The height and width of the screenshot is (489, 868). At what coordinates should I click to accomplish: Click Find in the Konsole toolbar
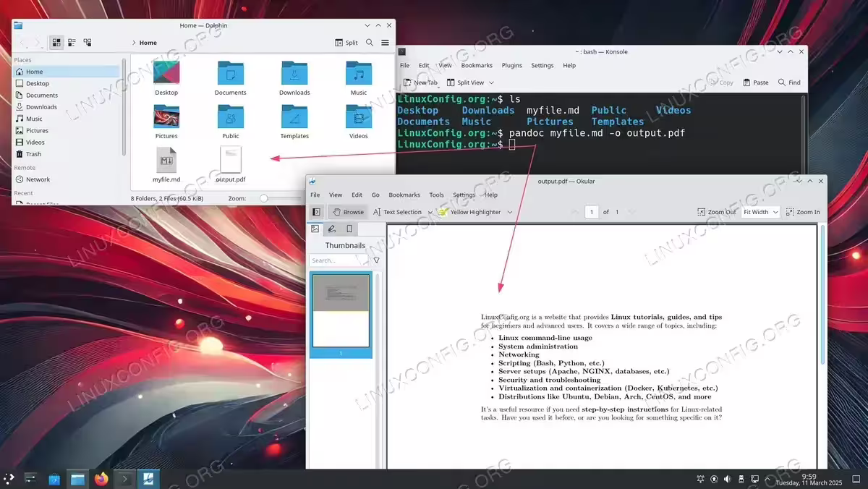click(789, 82)
